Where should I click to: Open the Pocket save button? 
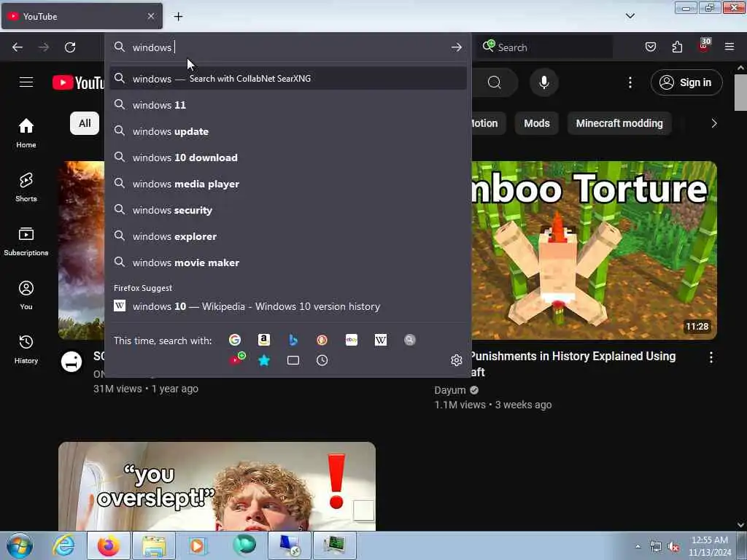650,47
